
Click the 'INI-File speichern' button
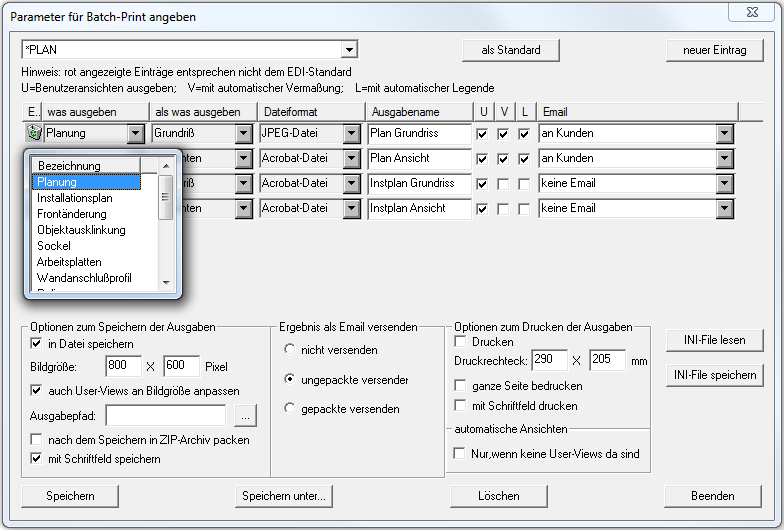click(x=714, y=376)
